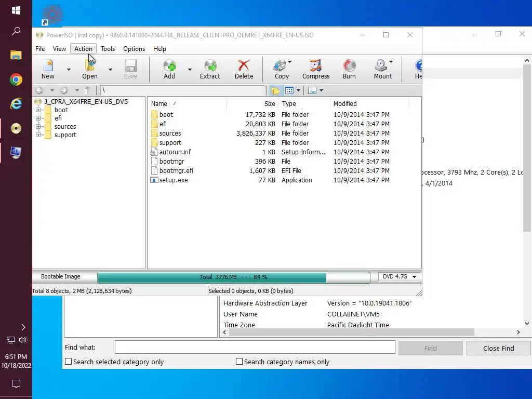Click the Total 3776 MB capacity bar
Screen dimensions: 532x399
click(233, 277)
